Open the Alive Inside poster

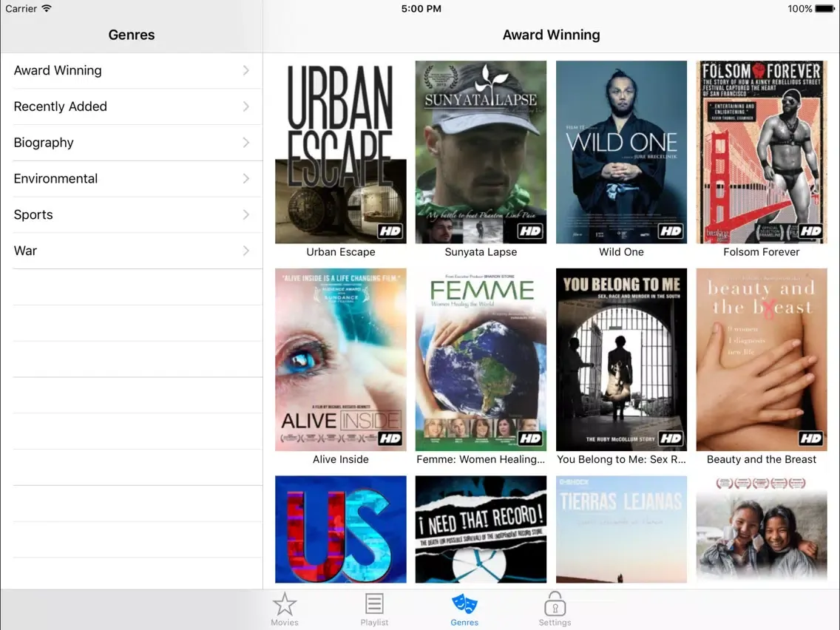point(341,359)
